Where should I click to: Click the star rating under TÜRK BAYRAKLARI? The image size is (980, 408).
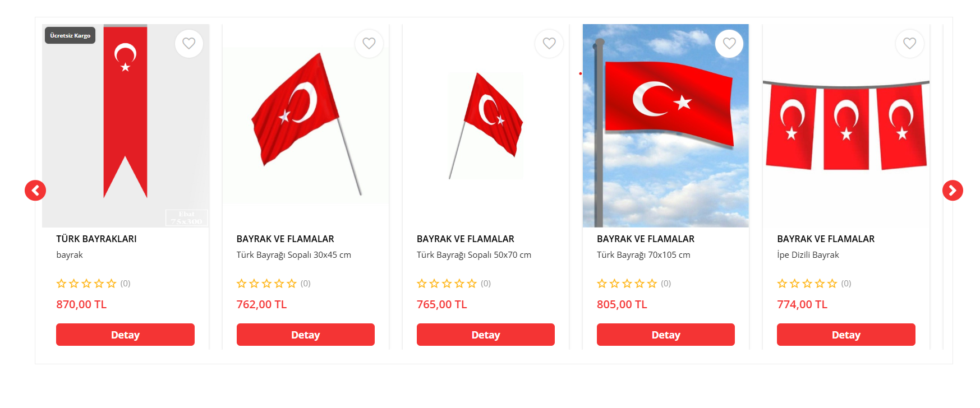[86, 284]
